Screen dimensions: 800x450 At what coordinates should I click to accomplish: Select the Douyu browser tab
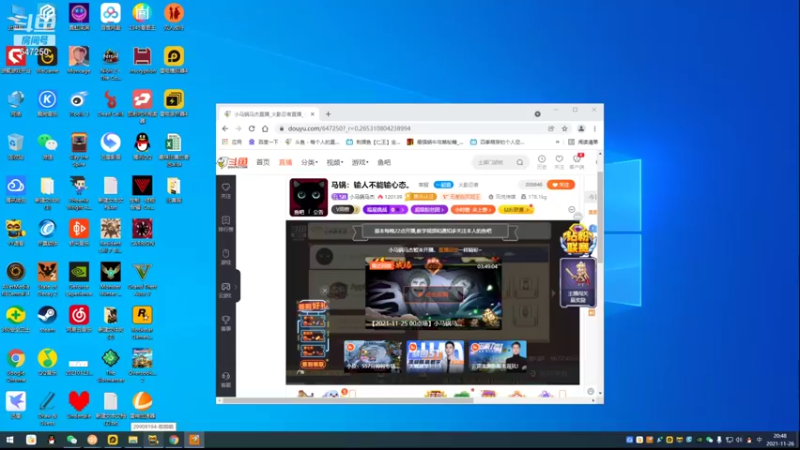tap(269, 114)
